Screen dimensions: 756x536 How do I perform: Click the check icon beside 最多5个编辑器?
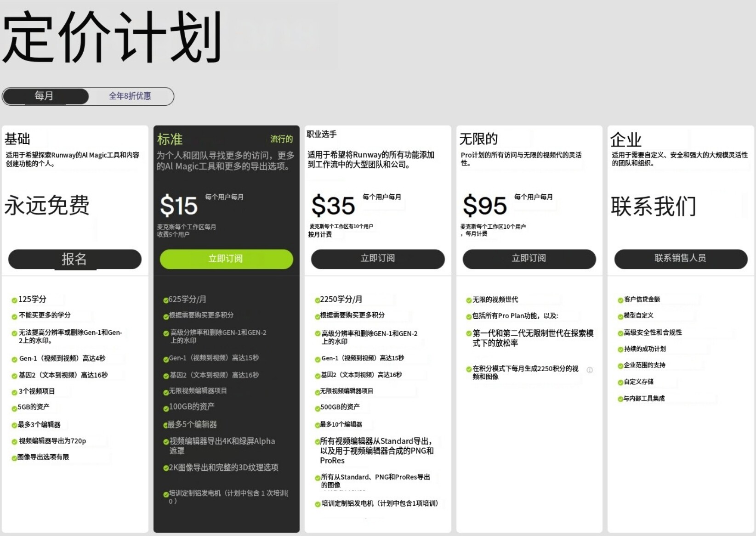tap(166, 425)
